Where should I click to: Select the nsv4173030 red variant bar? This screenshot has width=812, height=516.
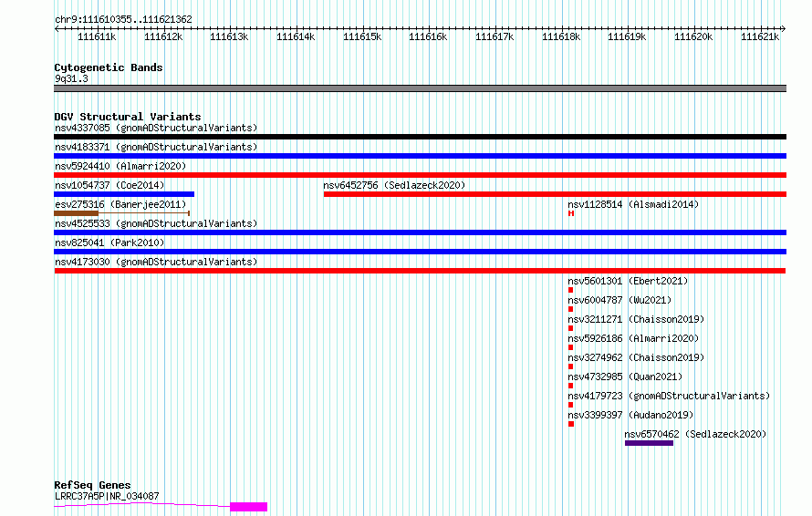tap(420, 271)
